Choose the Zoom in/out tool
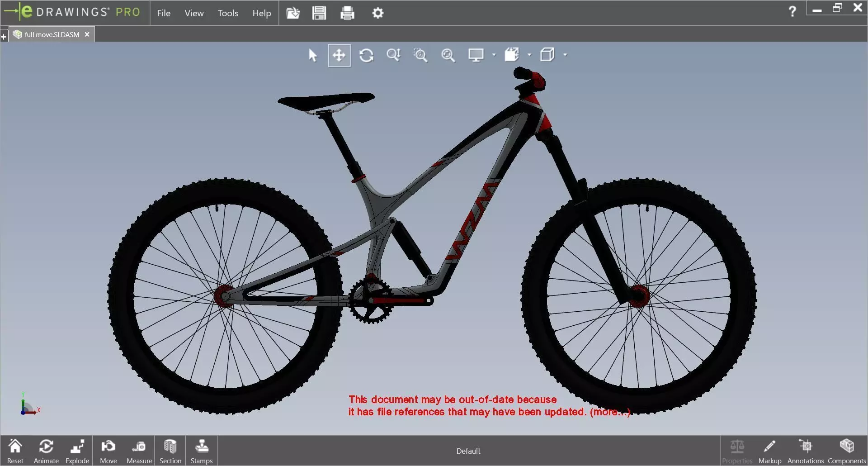 click(x=393, y=55)
